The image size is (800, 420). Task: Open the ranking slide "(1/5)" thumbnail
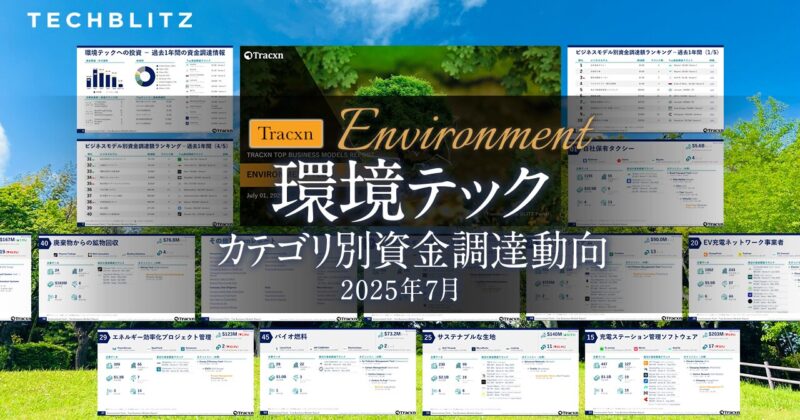pyautogui.click(x=645, y=90)
